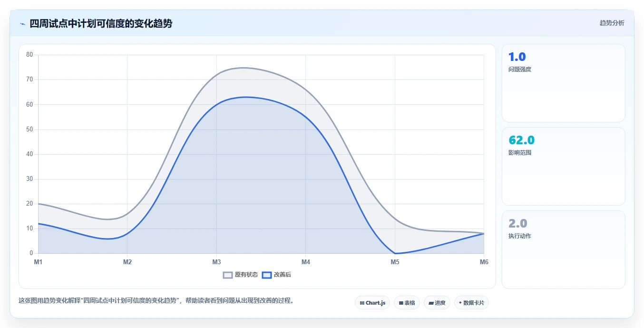644x328 pixels.
Task: Click the blue 改善后 legend swatch
Action: coord(267,275)
